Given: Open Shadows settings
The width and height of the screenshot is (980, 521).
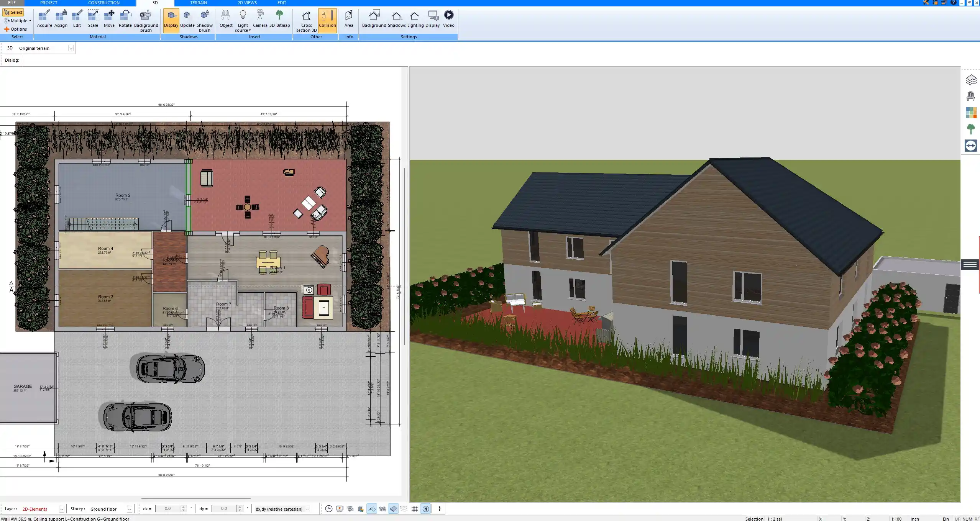Looking at the screenshot, I should pos(397,19).
